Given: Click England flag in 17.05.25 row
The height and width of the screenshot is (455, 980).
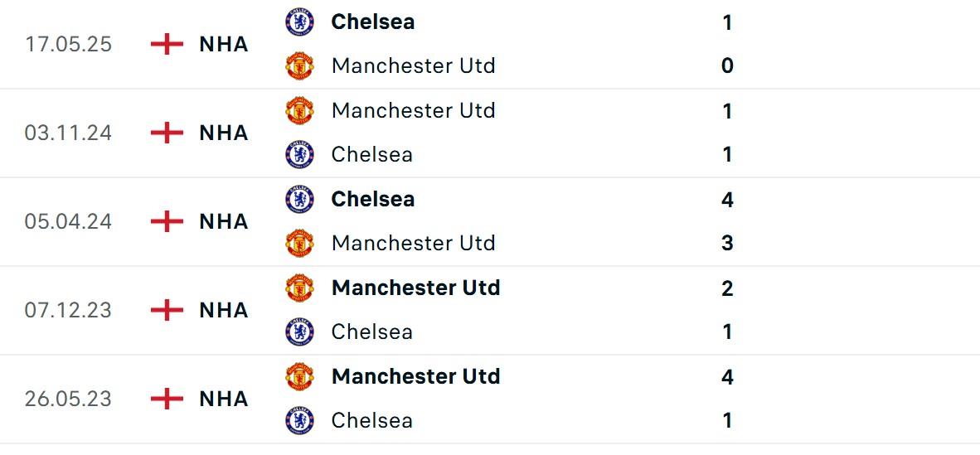Looking at the screenshot, I should pos(167,44).
